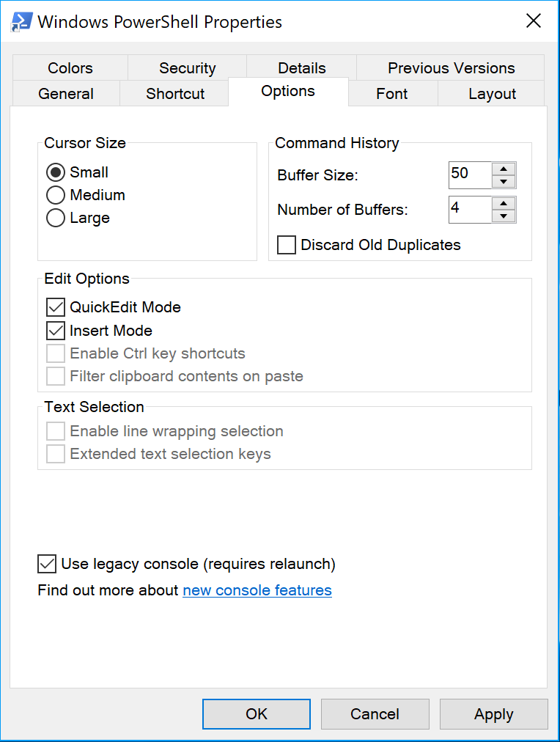
Task: Increase Number of Buffers with up arrow
Action: pyautogui.click(x=504, y=204)
